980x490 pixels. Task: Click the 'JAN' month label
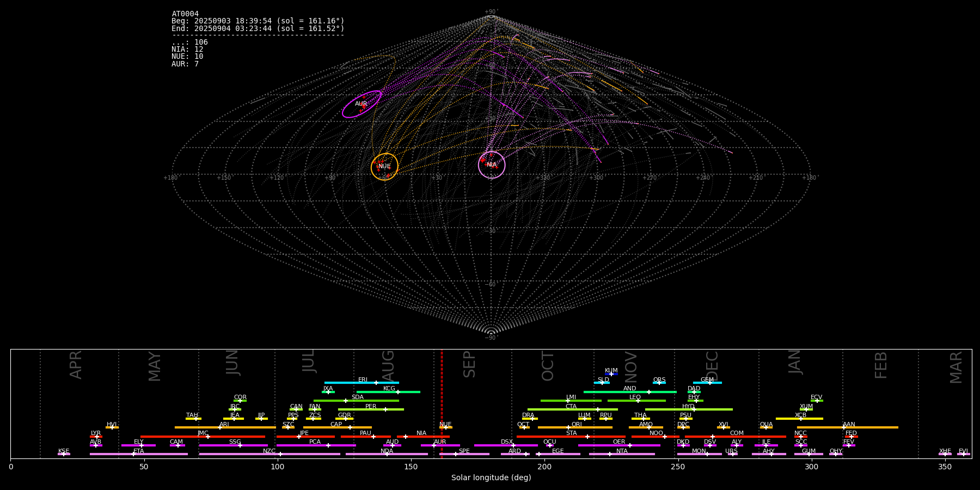point(795,362)
